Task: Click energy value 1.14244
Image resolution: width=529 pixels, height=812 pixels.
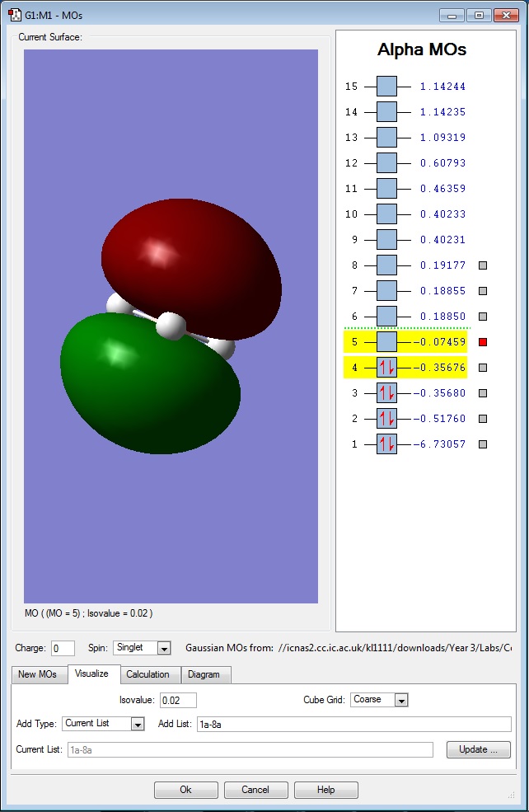Action: coord(442,87)
